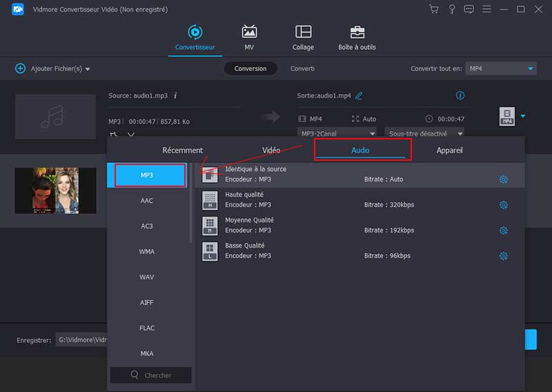Open settings gear for 96kbps preset
552x392 pixels.
point(504,256)
